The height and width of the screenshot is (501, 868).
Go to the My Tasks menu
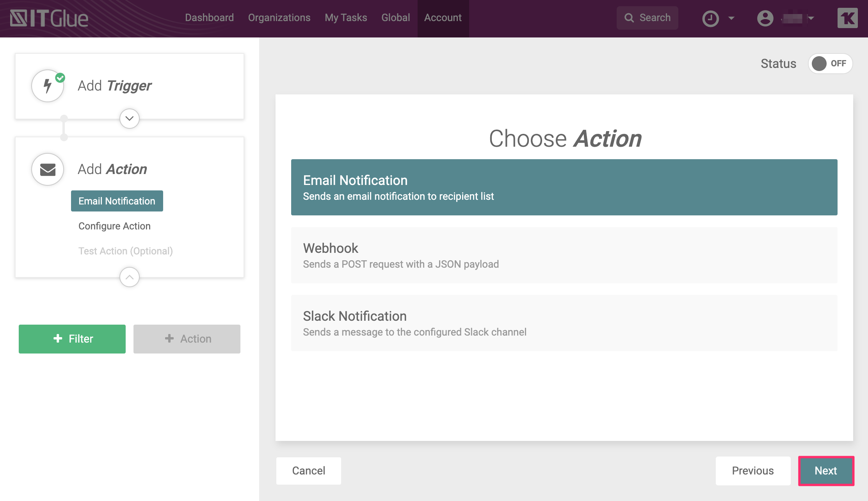click(346, 18)
